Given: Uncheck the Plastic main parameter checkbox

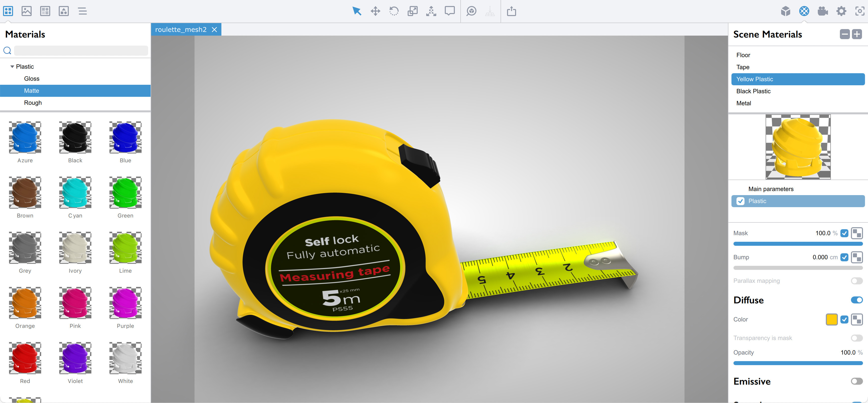Looking at the screenshot, I should (x=740, y=201).
